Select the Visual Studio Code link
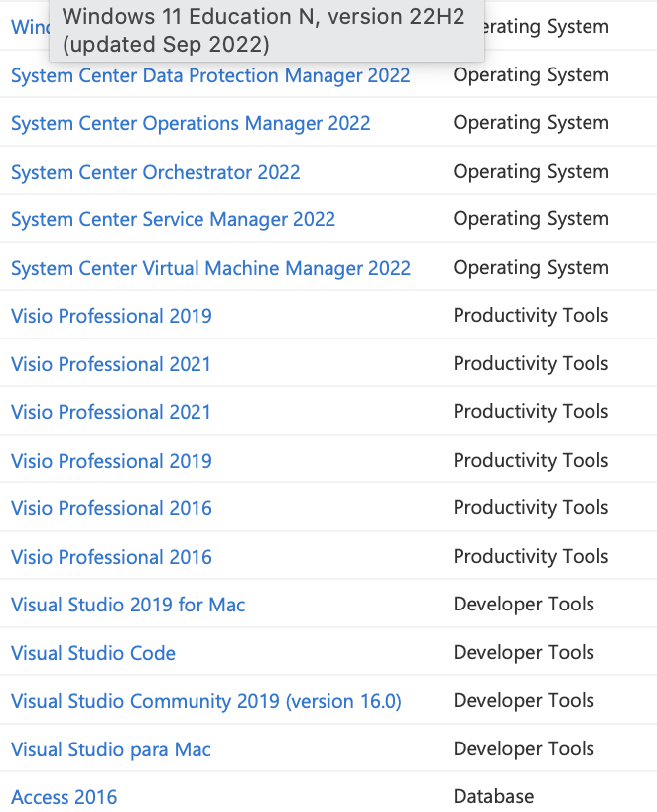Image resolution: width=657 pixels, height=812 pixels. click(x=93, y=653)
